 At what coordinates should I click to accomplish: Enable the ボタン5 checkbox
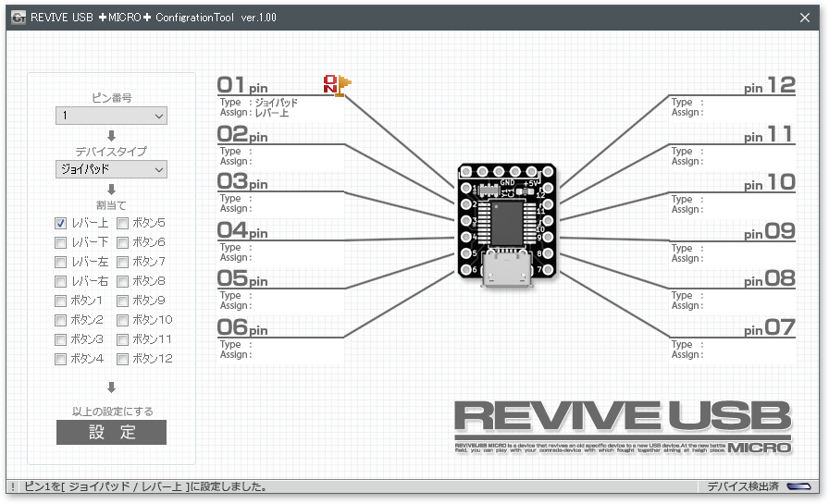click(x=123, y=223)
